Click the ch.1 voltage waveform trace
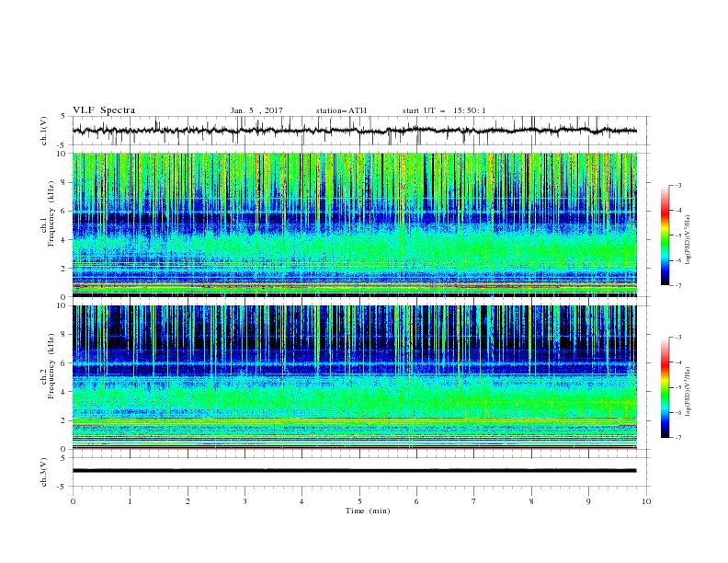This screenshot has height=563, width=728. pyautogui.click(x=355, y=131)
